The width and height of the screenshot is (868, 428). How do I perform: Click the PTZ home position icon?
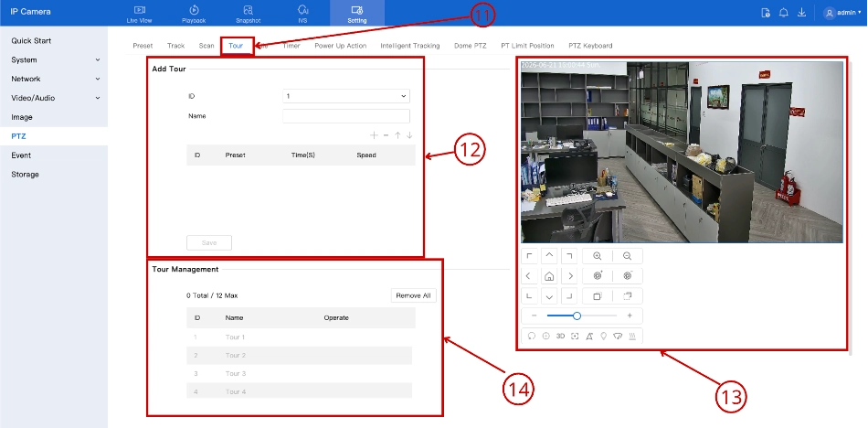pos(549,276)
